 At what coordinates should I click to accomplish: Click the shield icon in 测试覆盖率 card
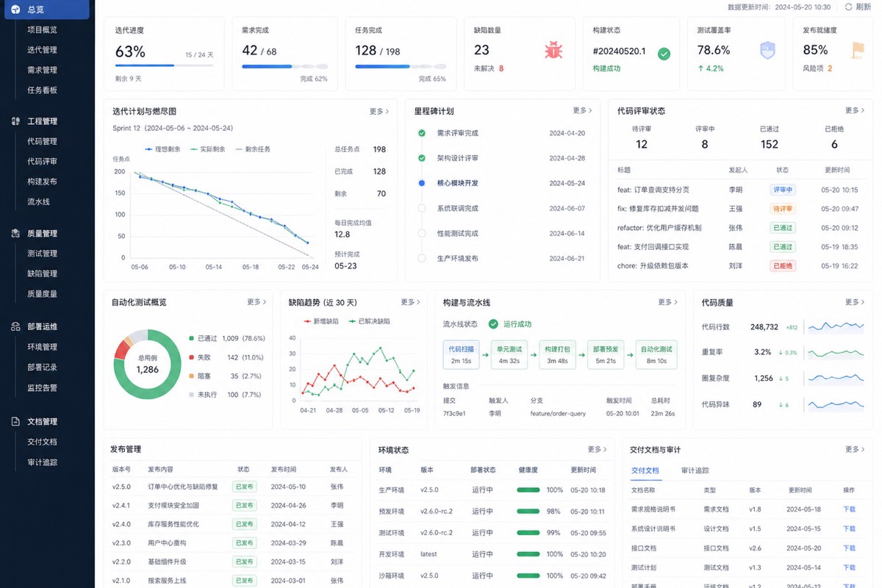[x=767, y=50]
